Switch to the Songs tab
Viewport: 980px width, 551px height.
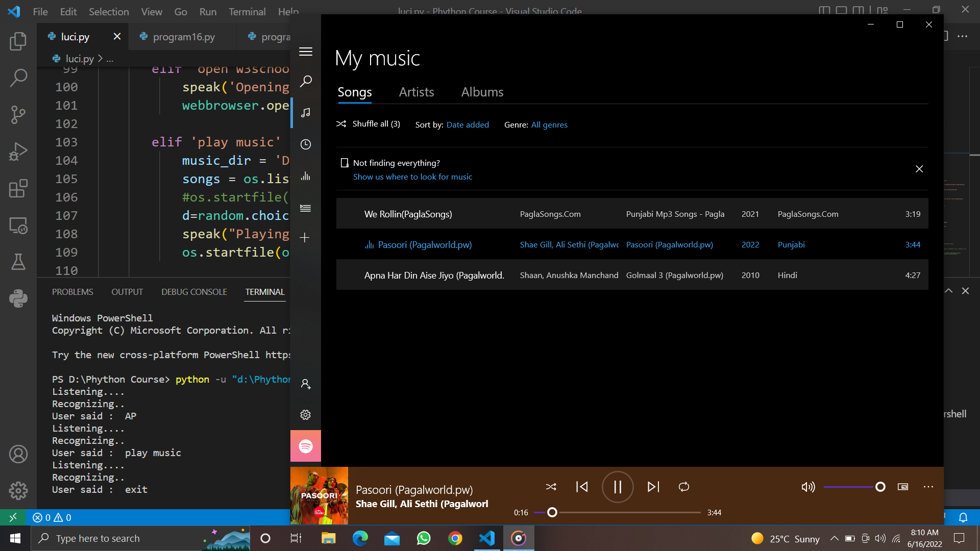(355, 92)
